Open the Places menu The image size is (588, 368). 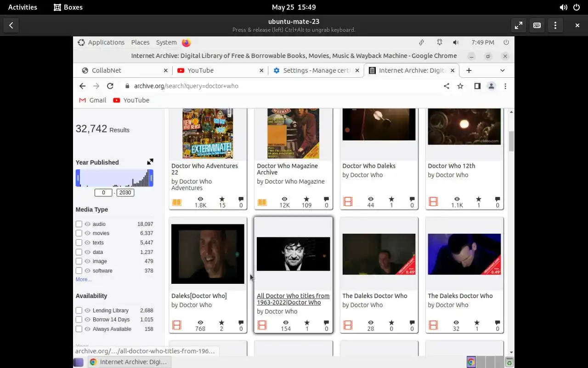pos(140,42)
